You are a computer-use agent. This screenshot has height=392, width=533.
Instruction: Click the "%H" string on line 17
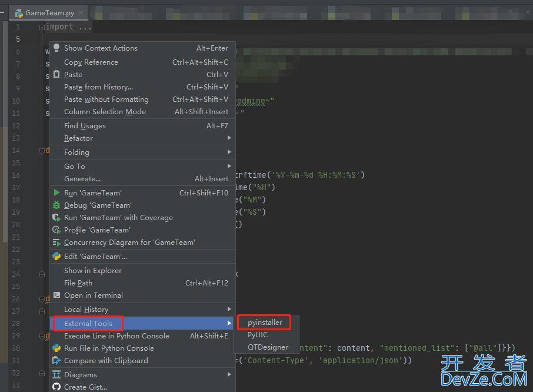coord(261,187)
